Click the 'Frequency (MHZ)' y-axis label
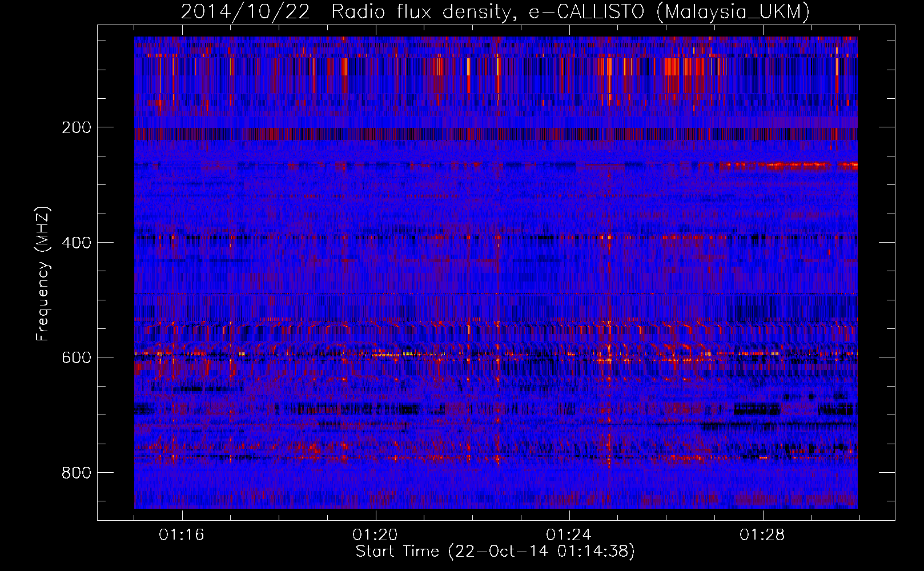This screenshot has width=924, height=571. pyautogui.click(x=43, y=274)
